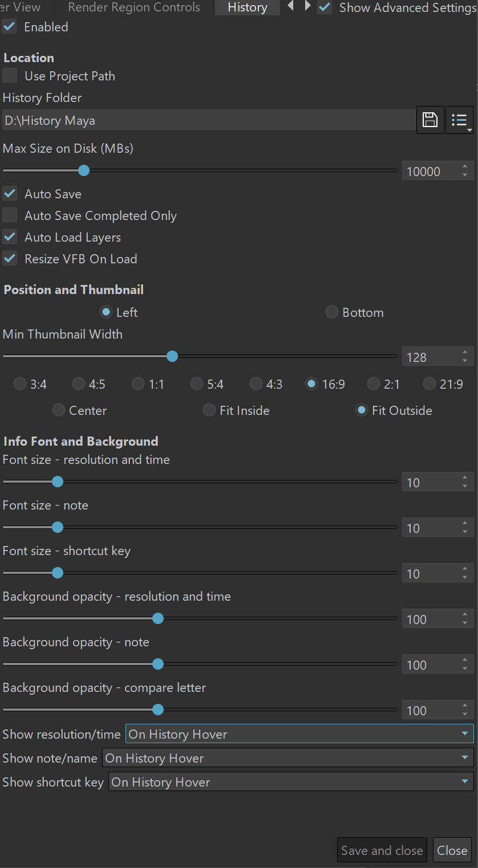Increase Max Size on Disk with up arrow

click(465, 167)
